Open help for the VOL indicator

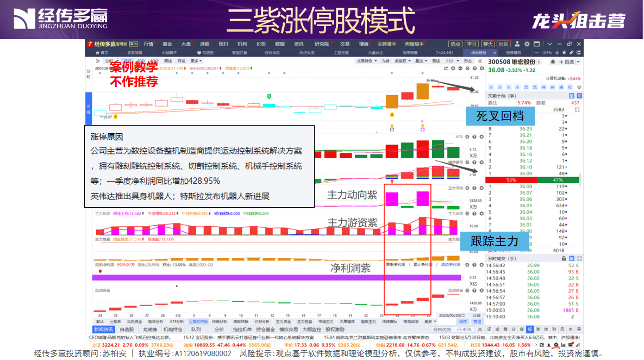click(x=475, y=137)
